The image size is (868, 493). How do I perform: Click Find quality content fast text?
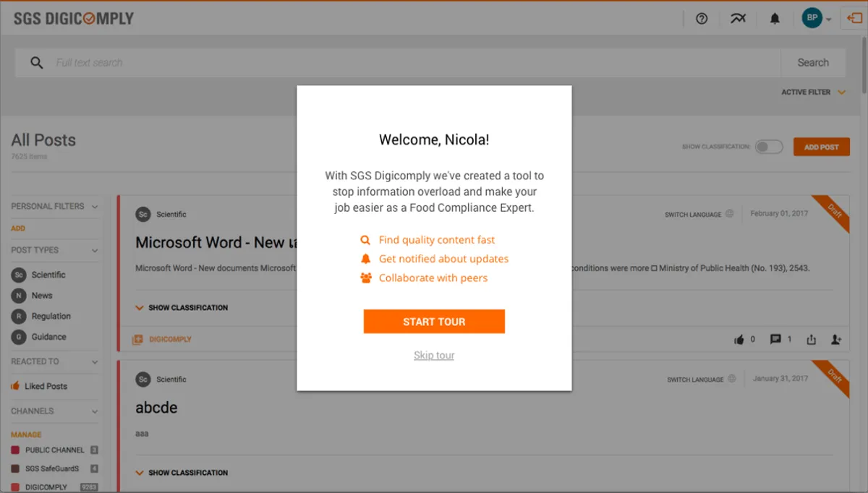[437, 240]
